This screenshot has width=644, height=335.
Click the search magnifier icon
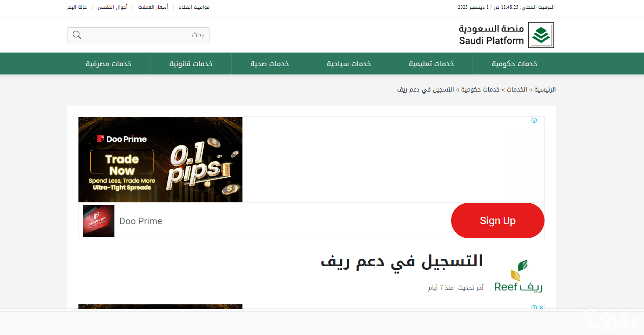point(77,35)
